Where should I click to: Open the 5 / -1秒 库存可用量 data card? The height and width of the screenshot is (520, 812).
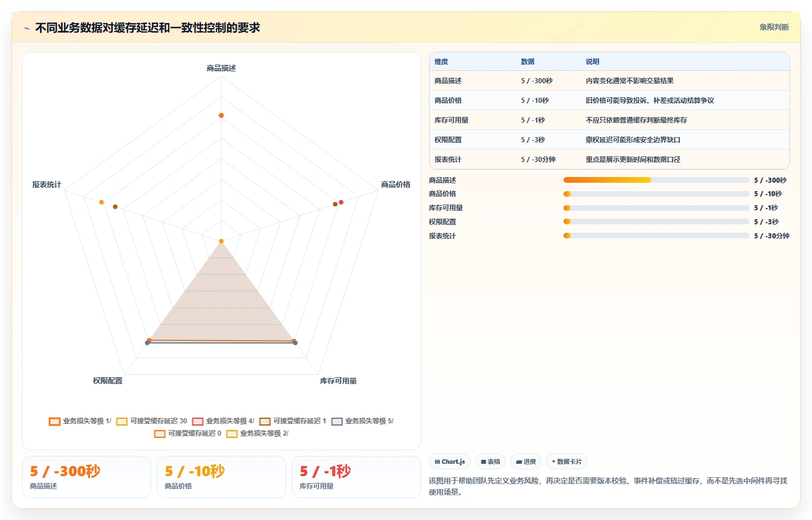point(357,477)
